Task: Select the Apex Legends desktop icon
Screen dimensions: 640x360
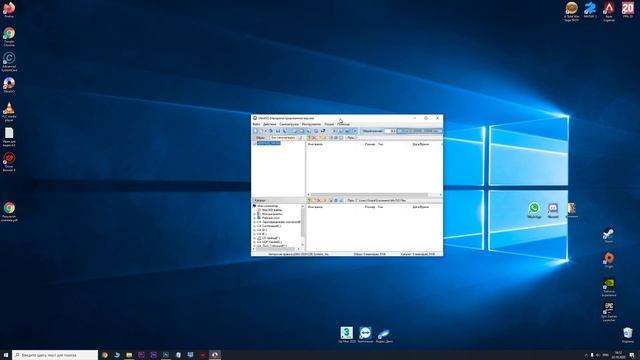Action: (x=609, y=11)
